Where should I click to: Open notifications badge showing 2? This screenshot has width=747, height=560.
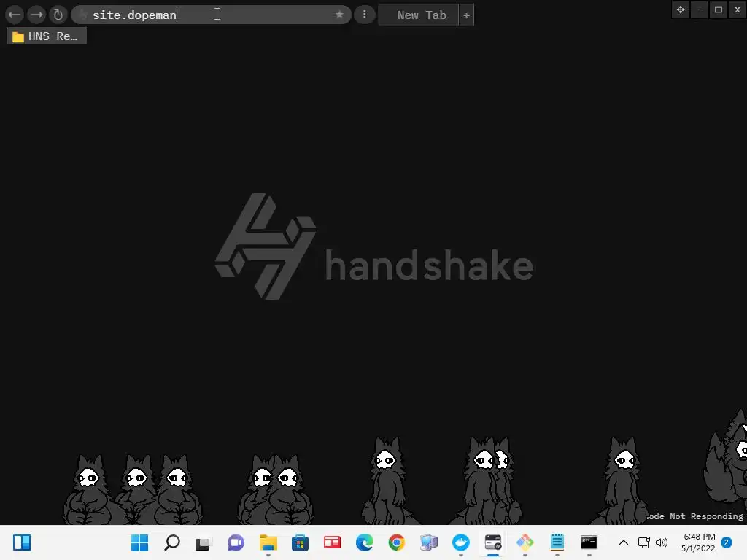pos(727,542)
